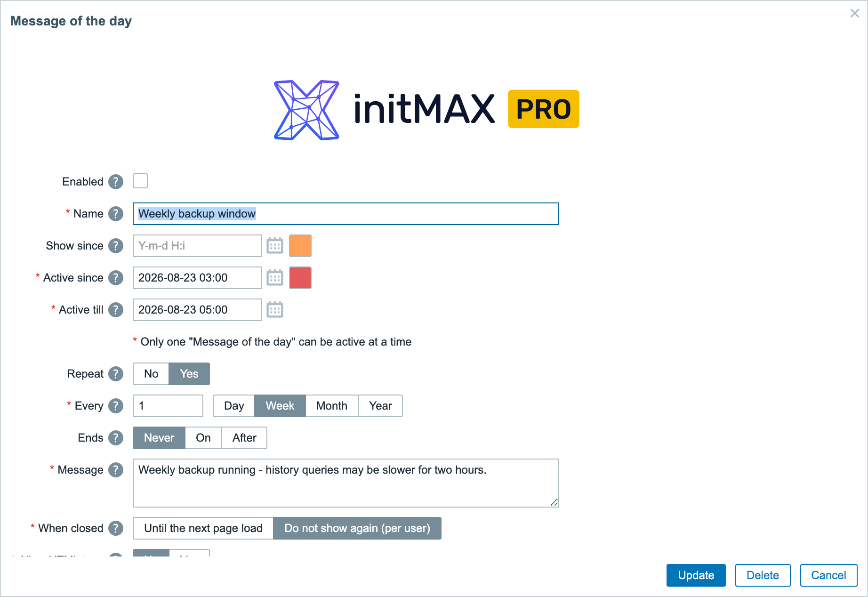Image resolution: width=868 pixels, height=597 pixels.
Task: Edit the Every interval number field
Action: 168,406
